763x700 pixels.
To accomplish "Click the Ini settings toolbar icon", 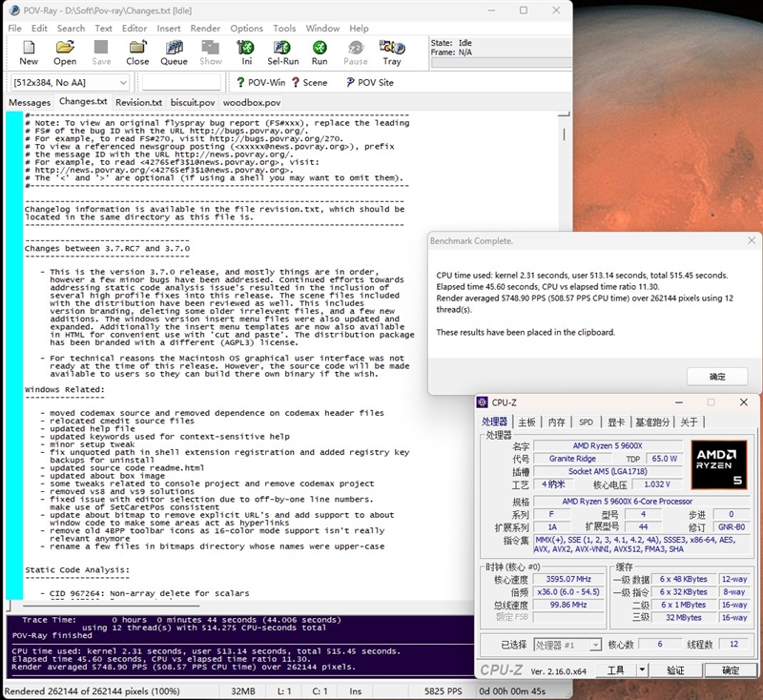I will pyautogui.click(x=246, y=51).
